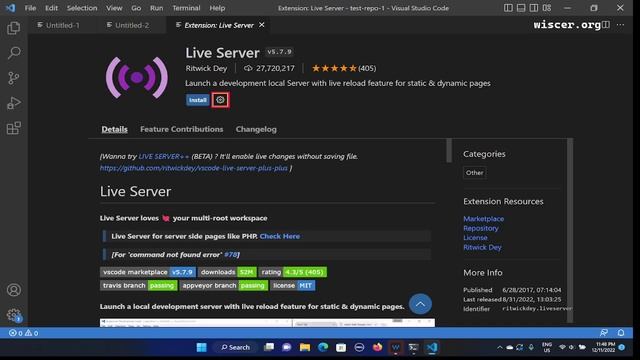Toggle the bottom panel layout icon
Screen dimensions: 640x360
(x=521, y=8)
